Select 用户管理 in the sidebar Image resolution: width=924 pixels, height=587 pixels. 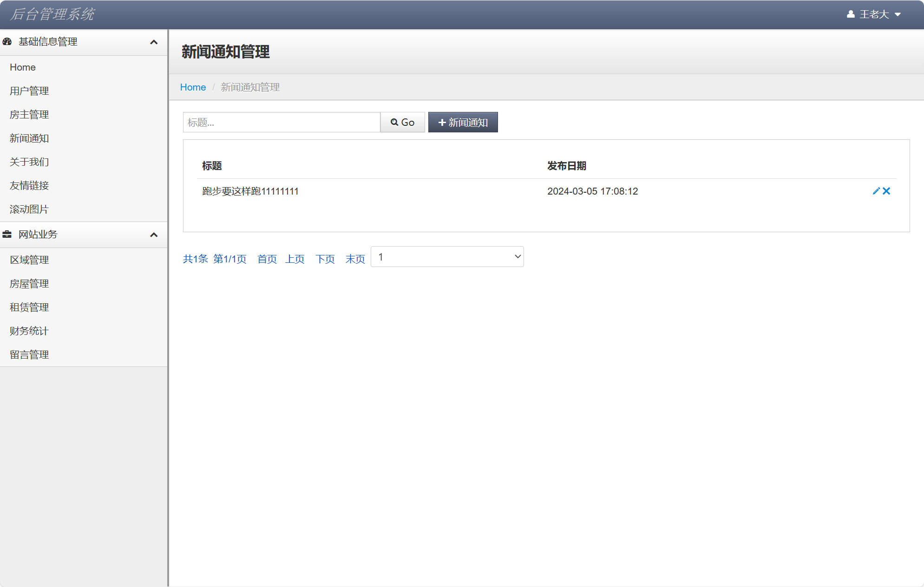(29, 91)
